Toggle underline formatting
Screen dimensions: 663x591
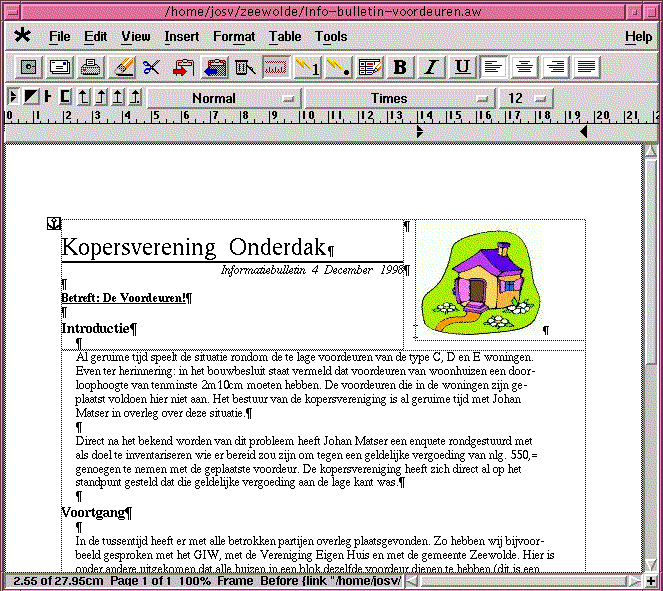tap(462, 67)
